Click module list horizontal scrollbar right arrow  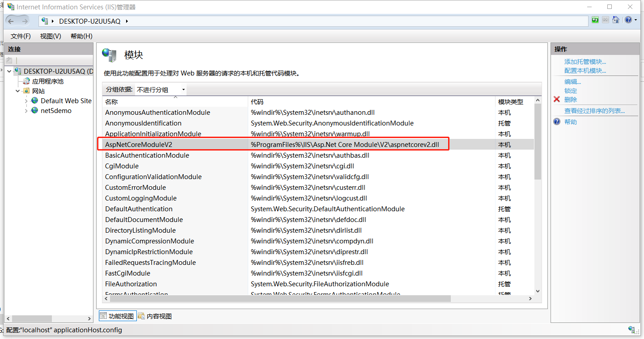(530, 299)
